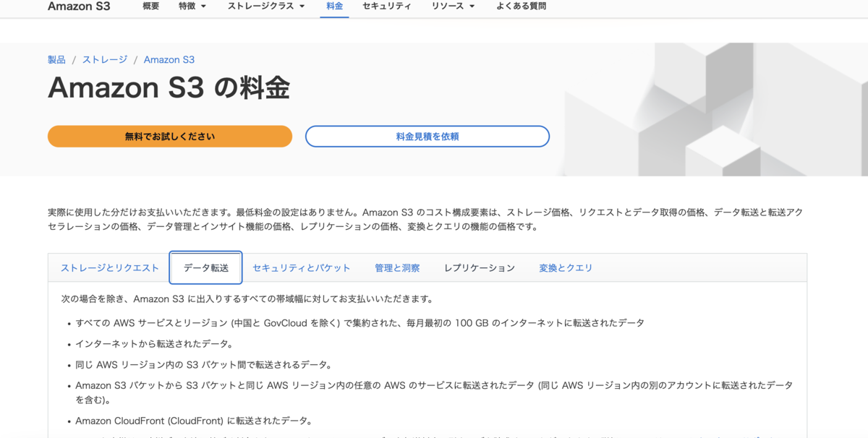868x438 pixels.
Task: Click the 無料でお試しください button
Action: point(170,136)
